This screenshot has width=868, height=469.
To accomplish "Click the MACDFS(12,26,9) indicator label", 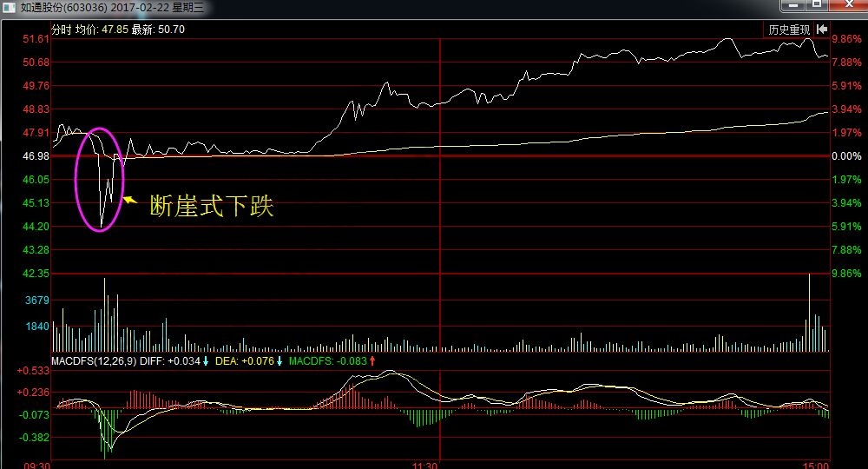I will tap(95, 360).
